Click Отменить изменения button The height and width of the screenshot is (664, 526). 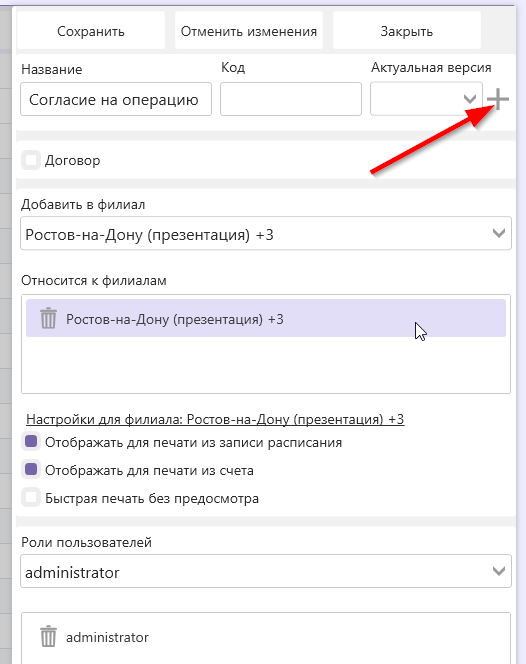pos(249,31)
